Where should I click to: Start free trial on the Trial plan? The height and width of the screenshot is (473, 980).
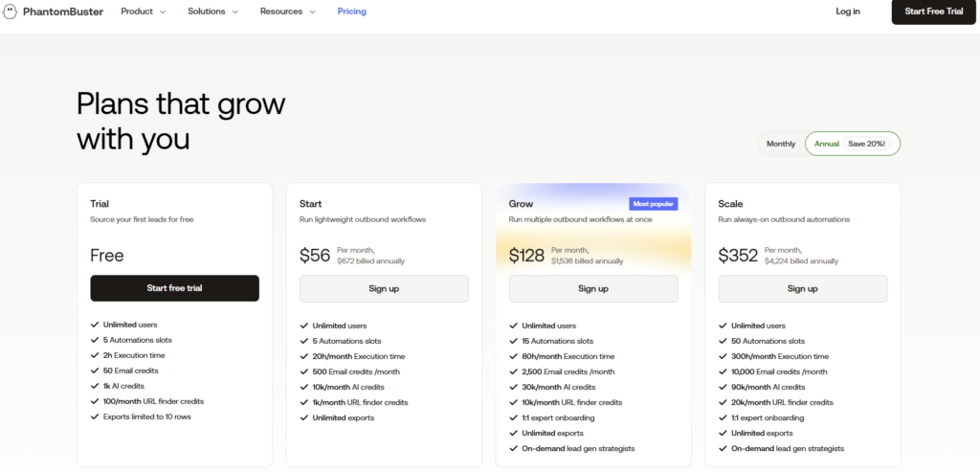[x=174, y=288]
